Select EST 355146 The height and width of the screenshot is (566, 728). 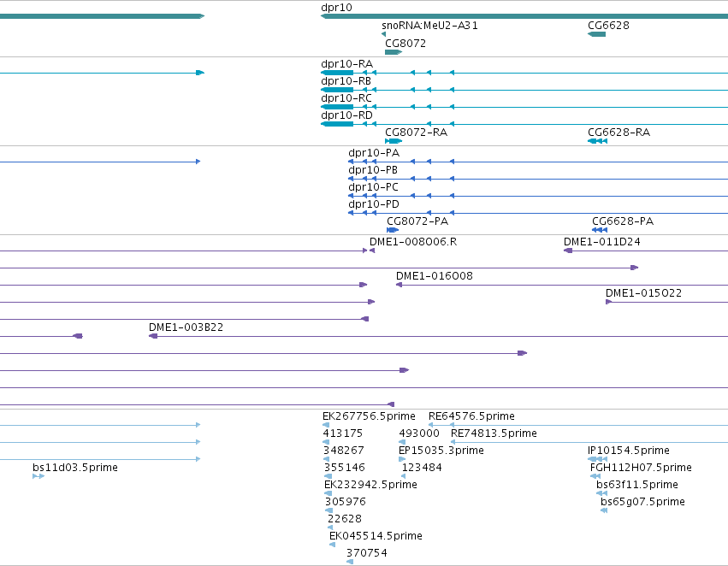tap(345, 469)
